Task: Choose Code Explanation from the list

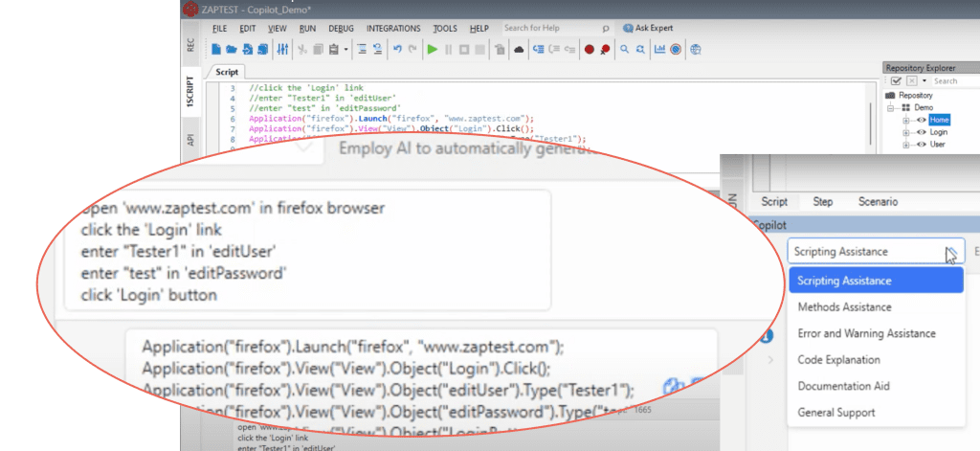Action: [x=877, y=360]
